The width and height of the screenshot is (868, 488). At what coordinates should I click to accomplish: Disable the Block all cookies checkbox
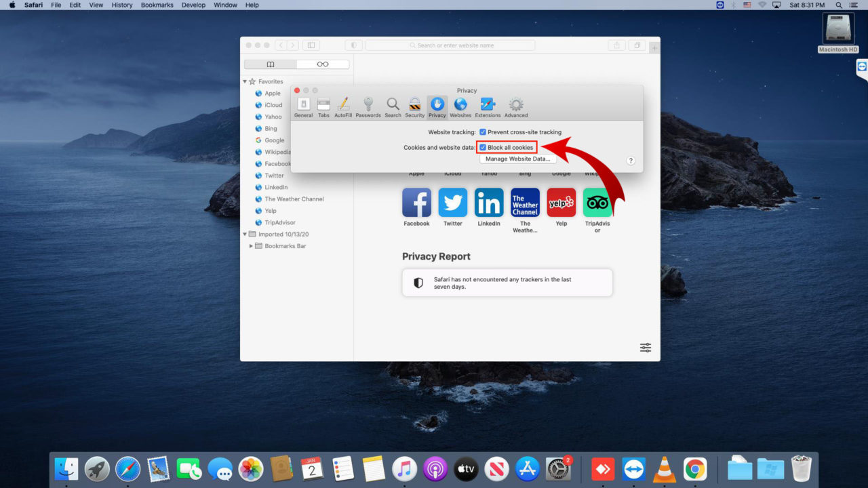[x=483, y=147]
